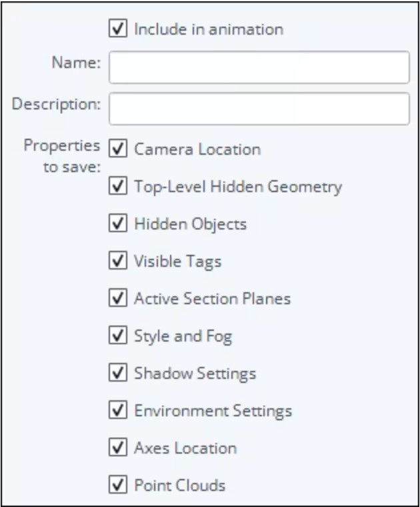The image size is (420, 507).
Task: Click the 'Active Section Planes' label text
Action: coord(212,298)
